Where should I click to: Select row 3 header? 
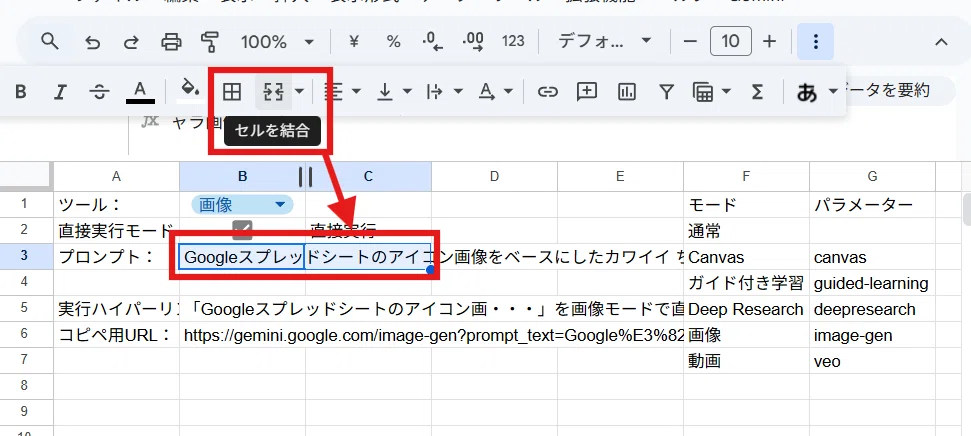(x=25, y=256)
